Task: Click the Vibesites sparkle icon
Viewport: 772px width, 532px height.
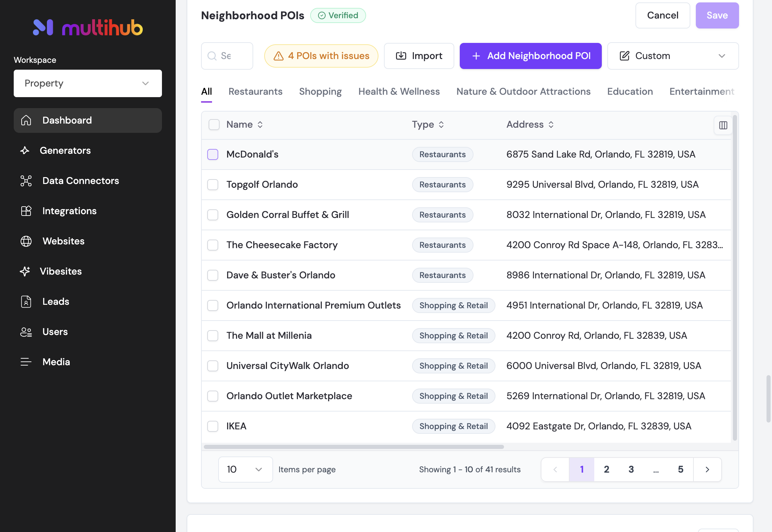Action: (x=25, y=271)
